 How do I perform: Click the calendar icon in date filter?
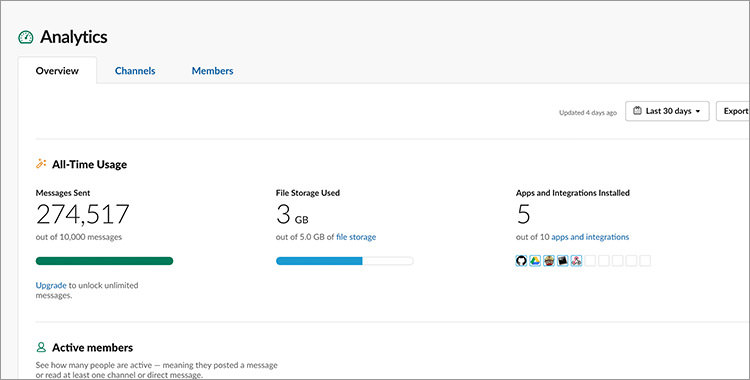point(637,111)
